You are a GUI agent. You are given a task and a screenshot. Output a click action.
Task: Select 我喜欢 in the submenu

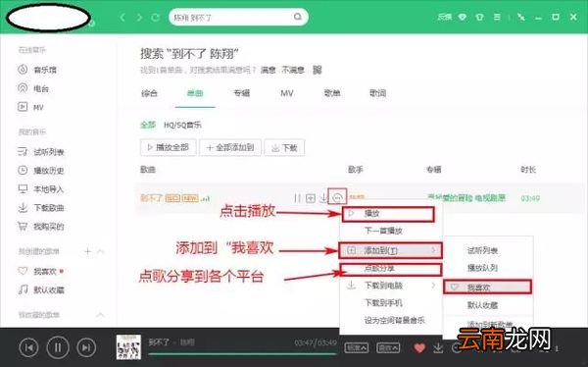click(487, 288)
